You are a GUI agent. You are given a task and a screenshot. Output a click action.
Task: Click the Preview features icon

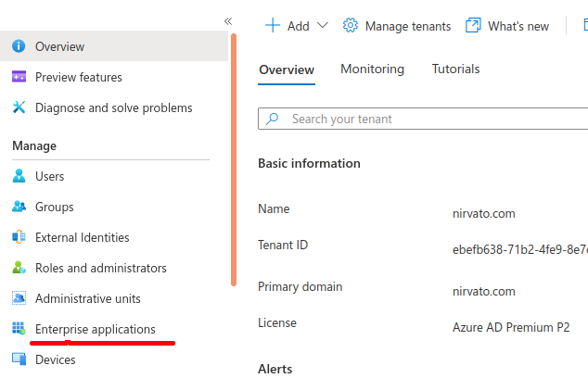tap(19, 76)
